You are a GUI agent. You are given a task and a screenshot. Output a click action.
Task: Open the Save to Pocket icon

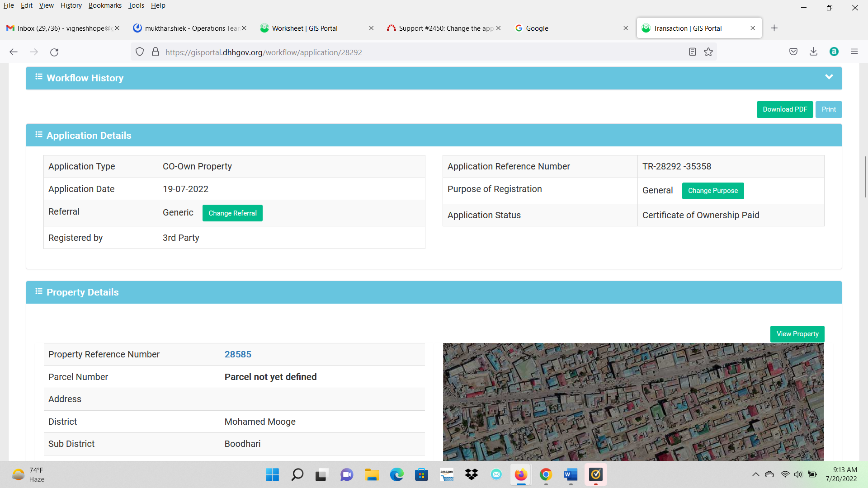pos(793,52)
